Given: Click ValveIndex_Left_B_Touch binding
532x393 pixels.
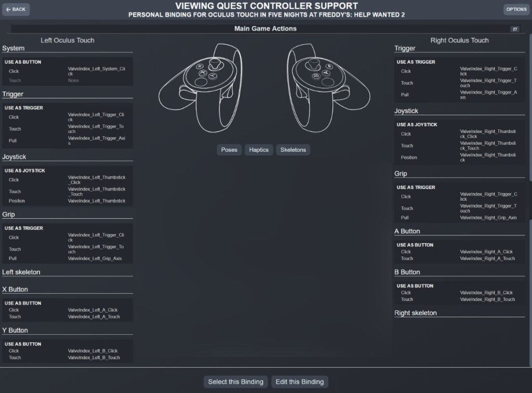Looking at the screenshot, I should coord(94,358).
